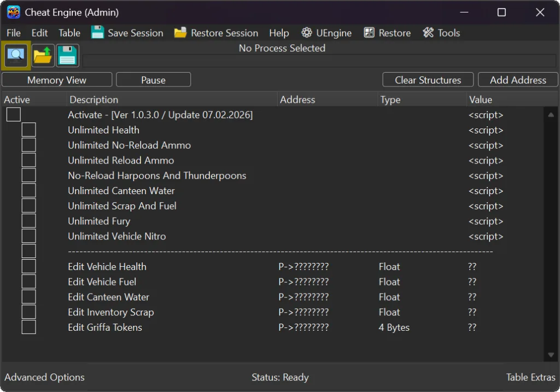Maximize the Cheat Engine window
This screenshot has width=560, height=392.
point(501,13)
